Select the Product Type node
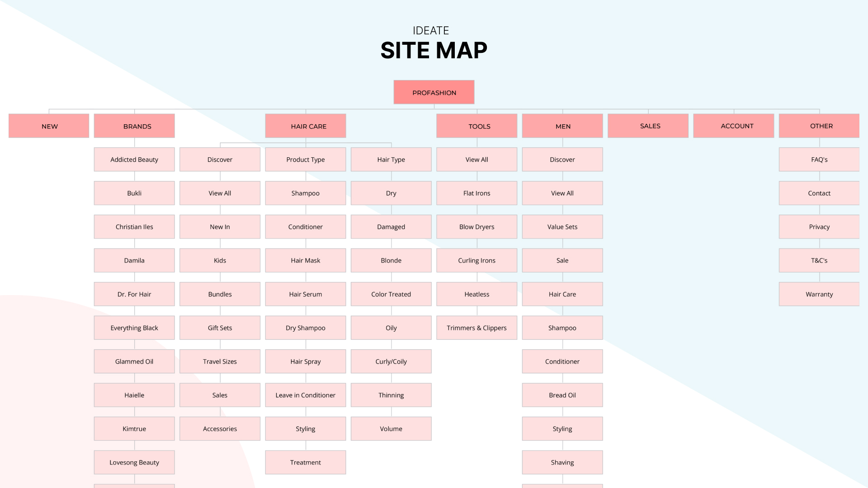The width and height of the screenshot is (868, 488). 306,160
